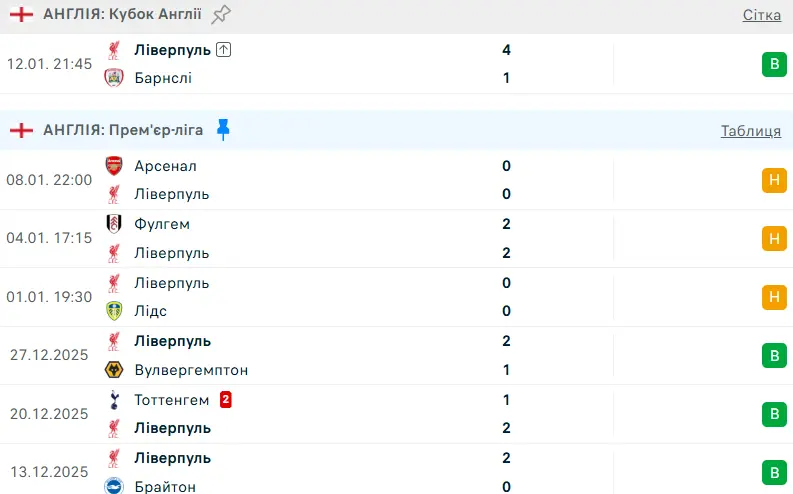Click the England flag beside Кубок Англії
The image size is (793, 494).
(21, 14)
